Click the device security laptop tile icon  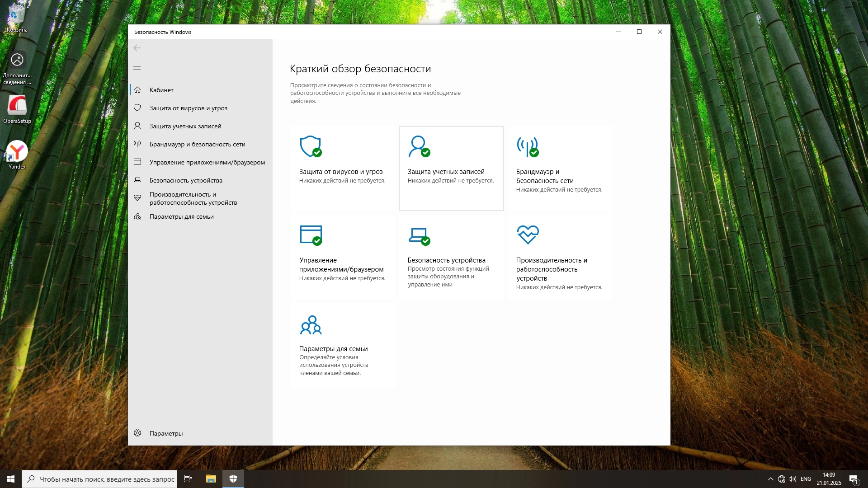[419, 235]
